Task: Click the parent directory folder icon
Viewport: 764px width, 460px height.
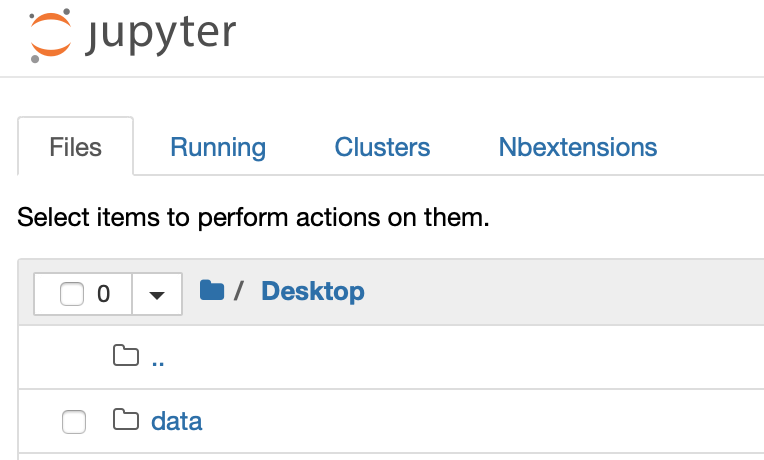Action: [125, 356]
